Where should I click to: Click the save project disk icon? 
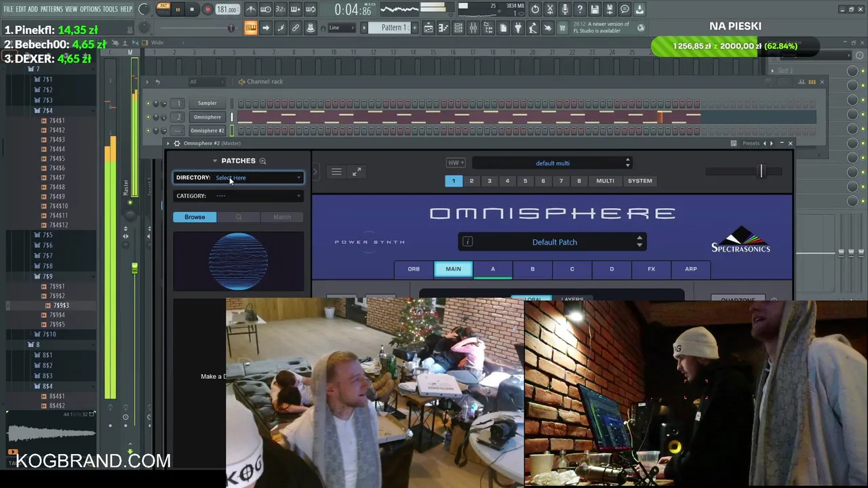pos(595,9)
